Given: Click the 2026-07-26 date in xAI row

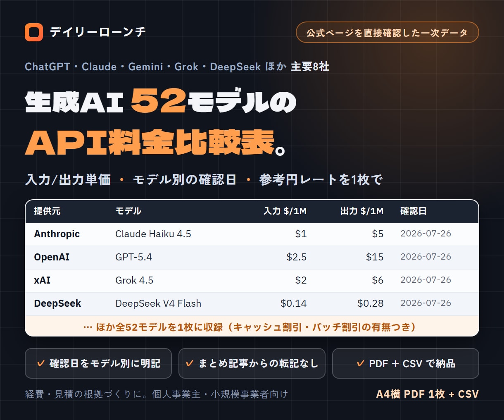Looking at the screenshot, I should point(426,280).
